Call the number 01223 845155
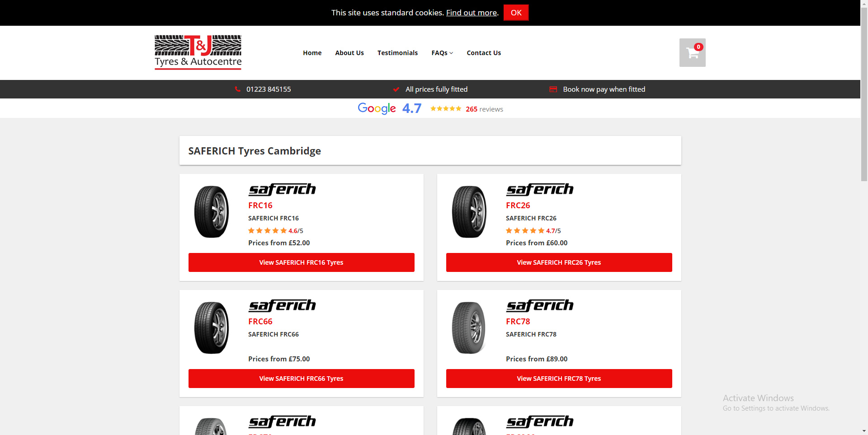The image size is (868, 435). click(269, 89)
